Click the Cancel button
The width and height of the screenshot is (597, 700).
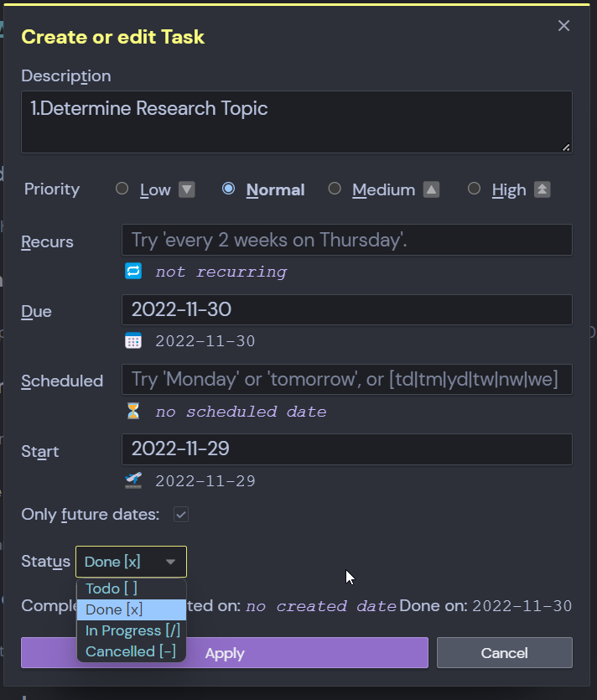(504, 653)
